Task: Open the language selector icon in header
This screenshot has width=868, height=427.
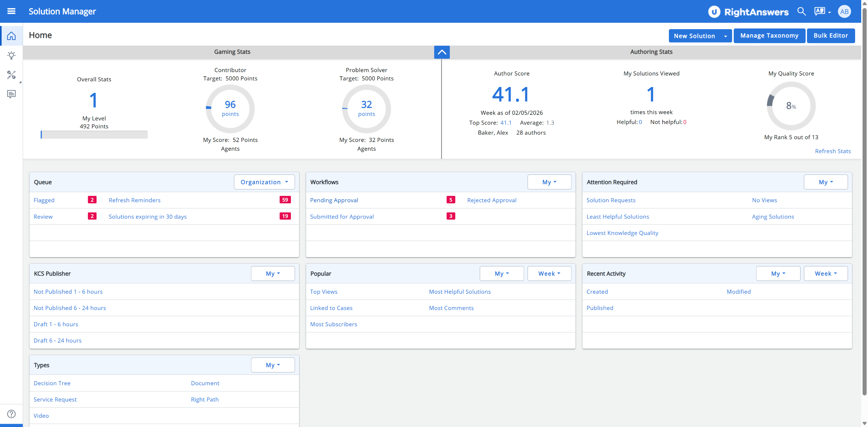Action: pyautogui.click(x=823, y=12)
